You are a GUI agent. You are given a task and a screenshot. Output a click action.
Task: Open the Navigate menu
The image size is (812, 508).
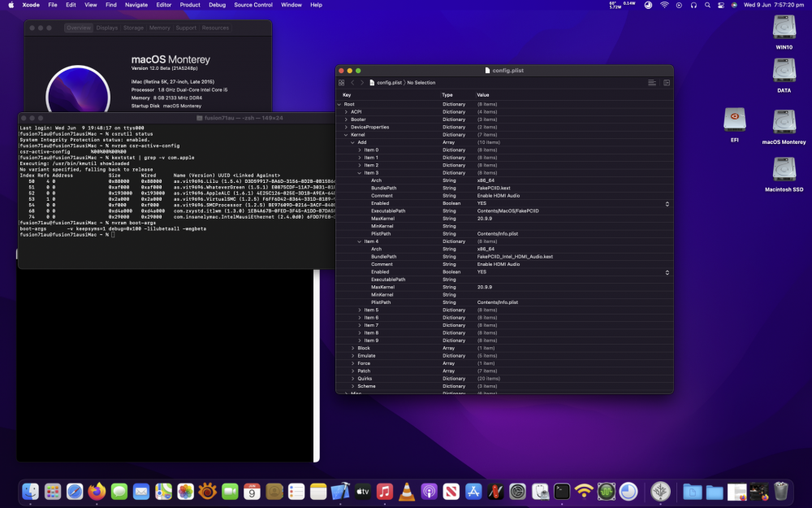136,5
